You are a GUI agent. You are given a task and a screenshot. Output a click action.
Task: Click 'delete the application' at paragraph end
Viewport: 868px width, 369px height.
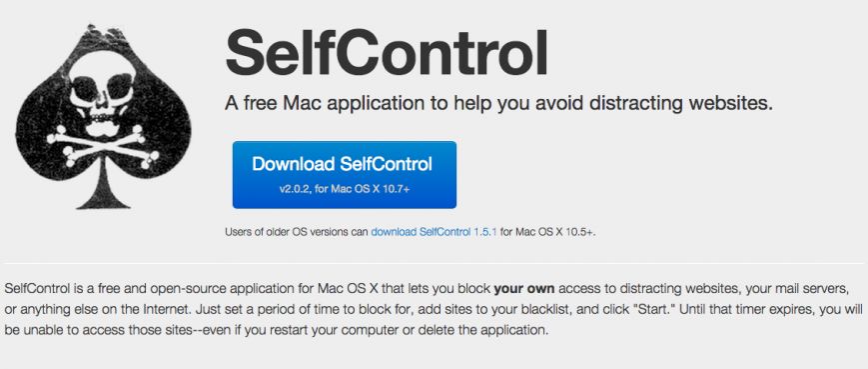(x=491, y=331)
